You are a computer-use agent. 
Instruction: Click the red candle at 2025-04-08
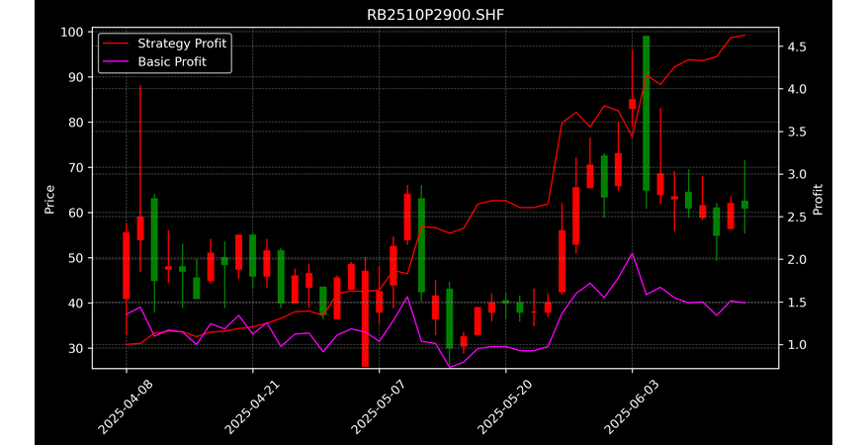click(x=127, y=266)
